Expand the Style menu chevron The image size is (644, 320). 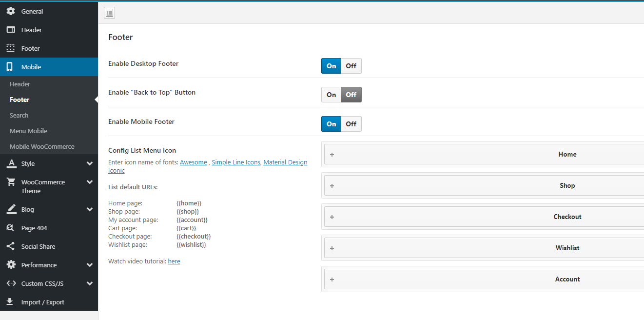point(90,164)
